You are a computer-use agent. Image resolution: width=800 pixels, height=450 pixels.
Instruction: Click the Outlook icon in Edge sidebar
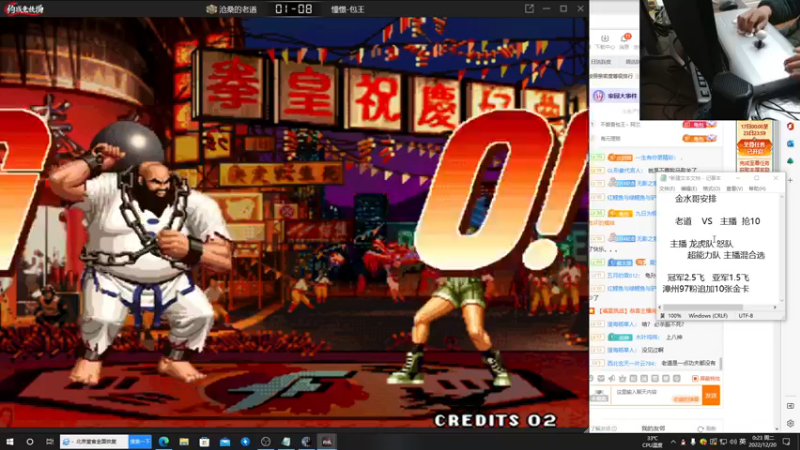(790, 144)
